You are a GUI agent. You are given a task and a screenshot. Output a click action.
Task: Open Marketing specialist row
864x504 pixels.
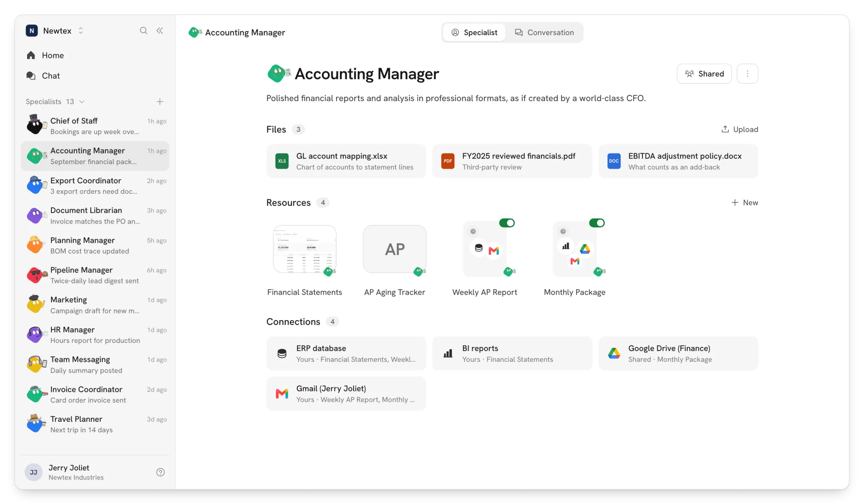point(95,305)
